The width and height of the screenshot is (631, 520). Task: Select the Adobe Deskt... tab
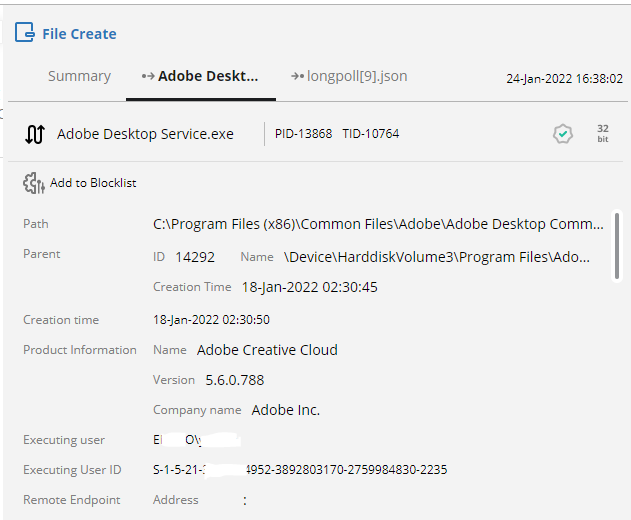208,76
